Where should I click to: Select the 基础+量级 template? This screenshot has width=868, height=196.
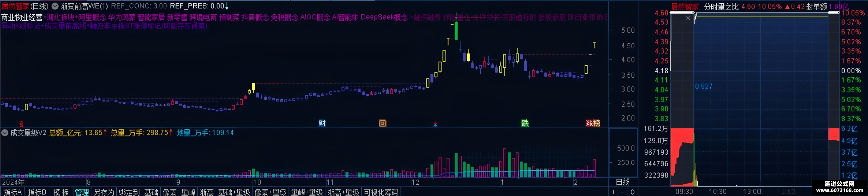(x=234, y=192)
